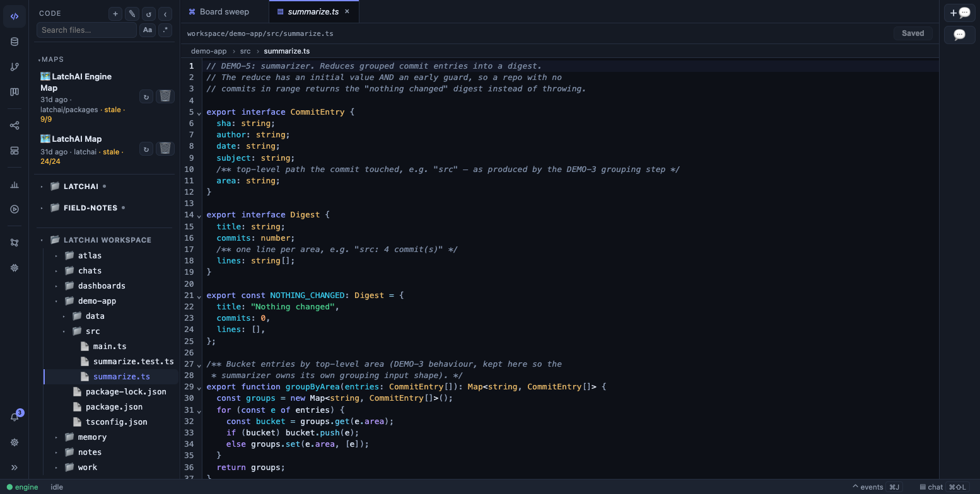Click the play circle icon in sidebar
This screenshot has width=980, height=494.
tap(15, 209)
